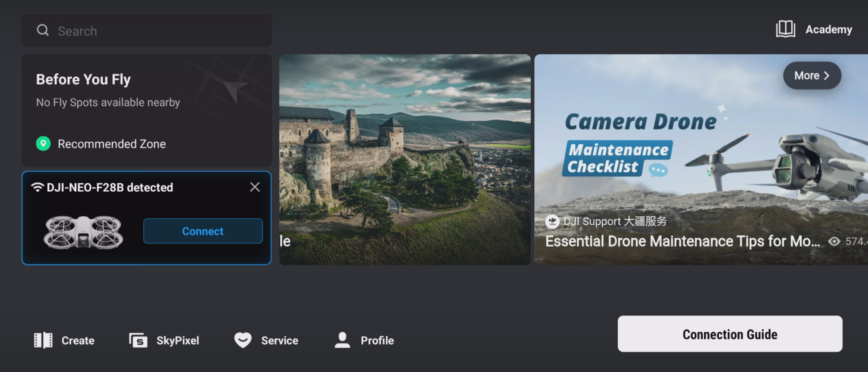Dismiss the DJI-NEO detected notification

[255, 187]
